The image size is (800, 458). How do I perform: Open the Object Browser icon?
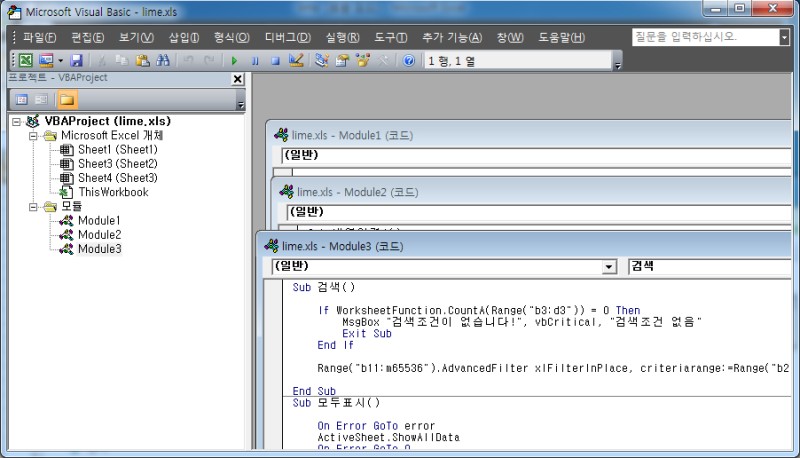363,61
